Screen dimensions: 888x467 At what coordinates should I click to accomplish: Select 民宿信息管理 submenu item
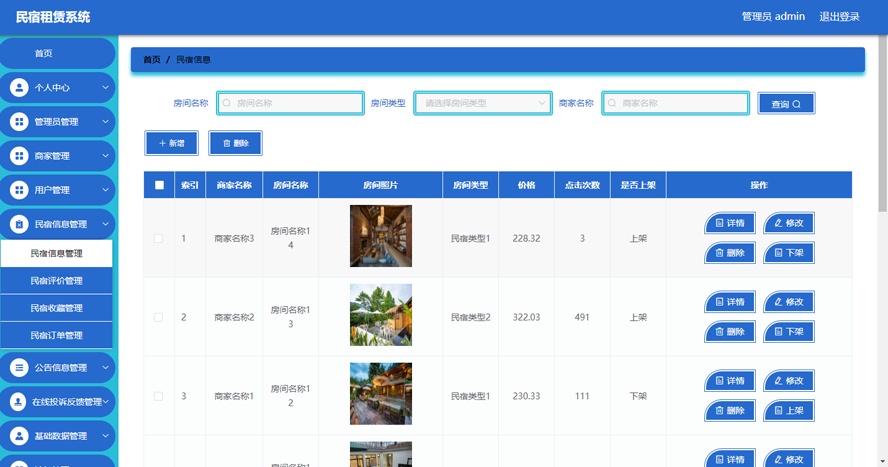coord(57,254)
